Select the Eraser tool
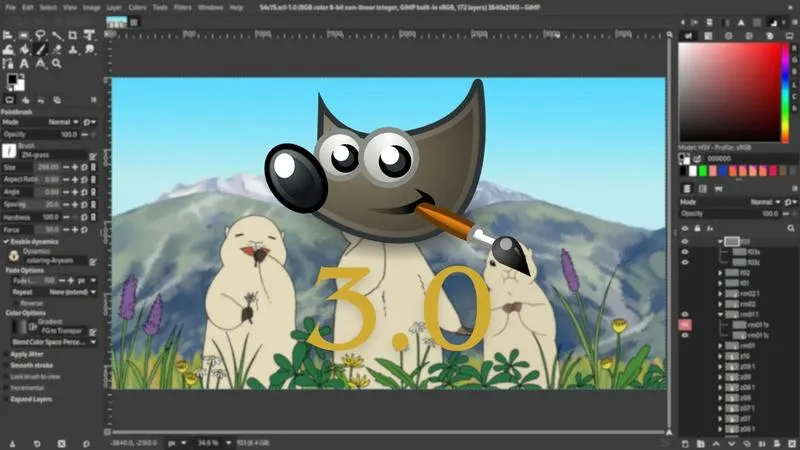The width and height of the screenshot is (800, 450). (x=57, y=49)
